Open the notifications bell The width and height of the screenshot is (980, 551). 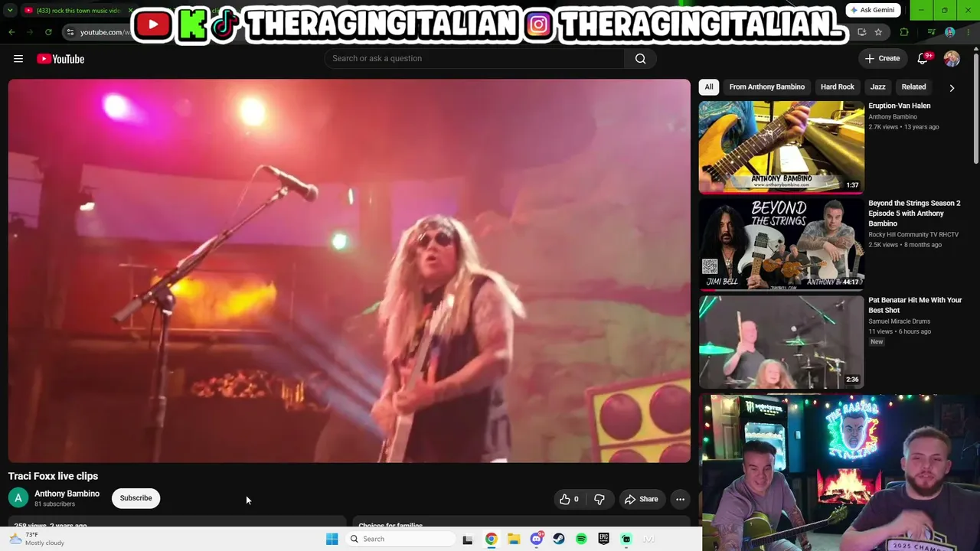click(923, 59)
